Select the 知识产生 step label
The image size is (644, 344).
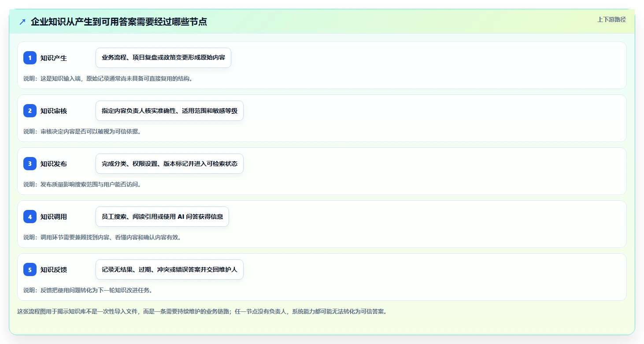(54, 58)
